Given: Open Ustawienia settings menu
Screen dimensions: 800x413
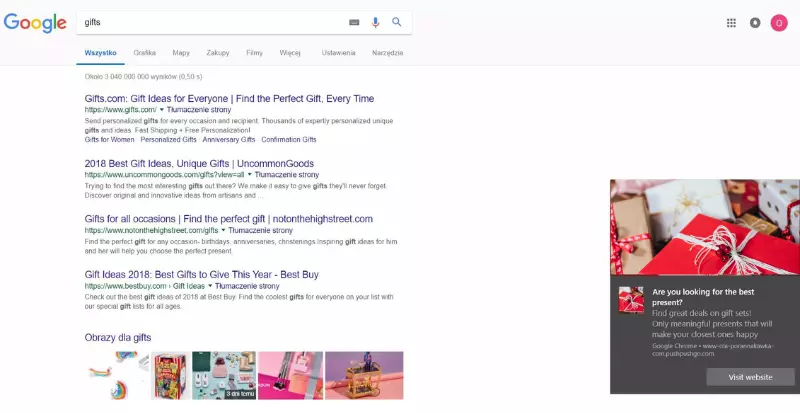Looking at the screenshot, I should coord(338,53).
